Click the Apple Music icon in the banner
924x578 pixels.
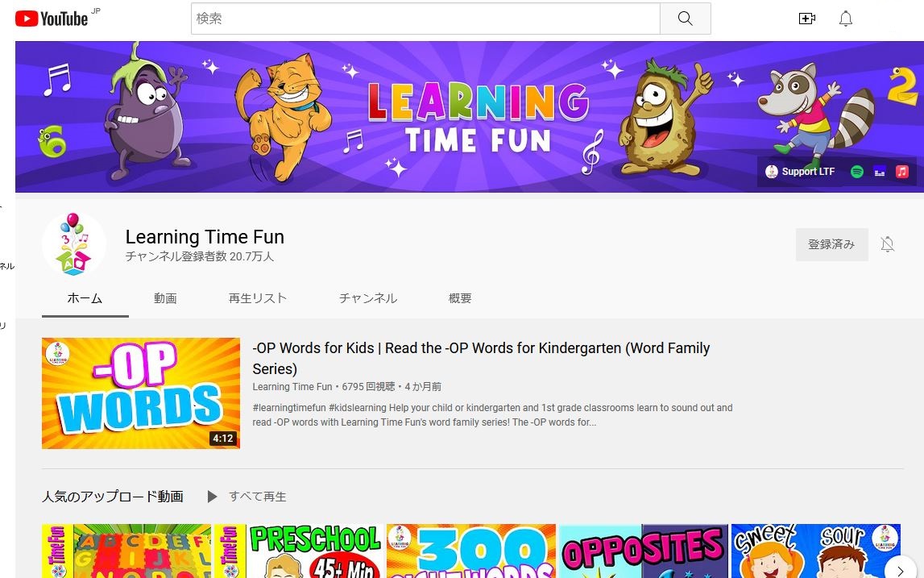pyautogui.click(x=902, y=171)
